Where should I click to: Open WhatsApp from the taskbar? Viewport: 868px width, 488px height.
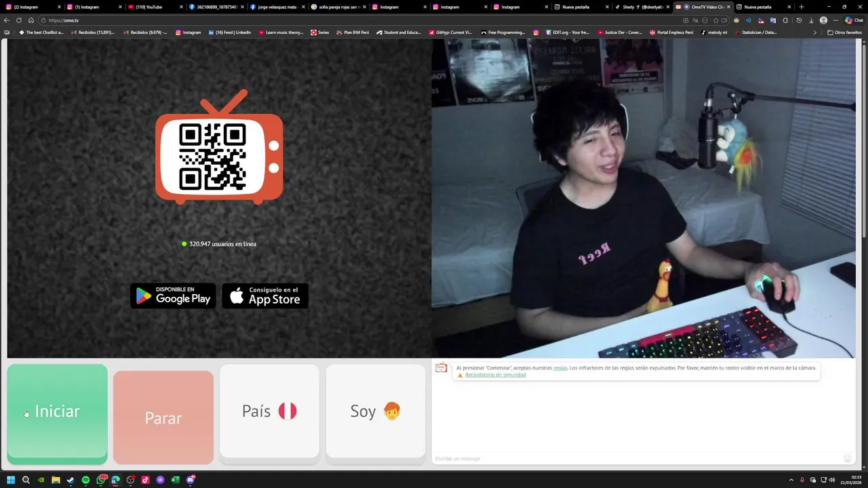(x=101, y=480)
